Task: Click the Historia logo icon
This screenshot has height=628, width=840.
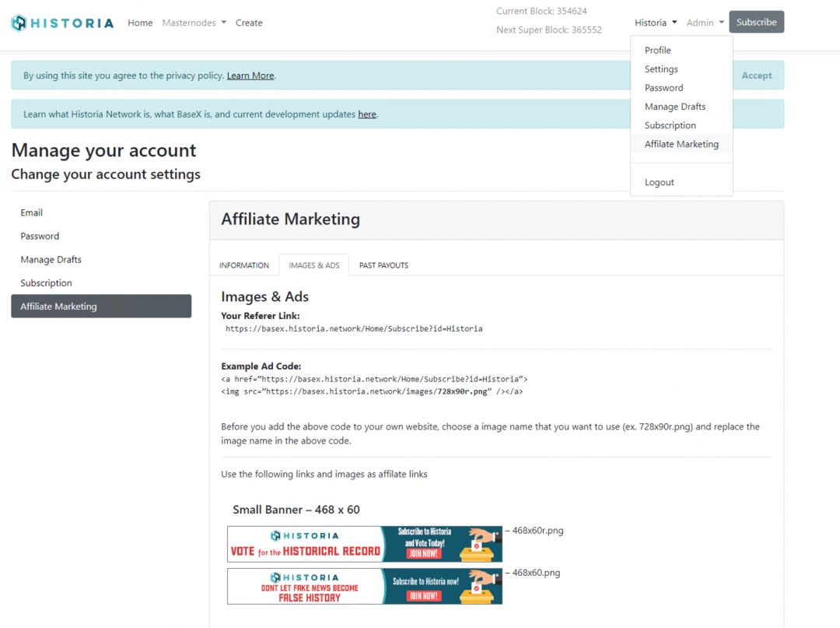Action: (19, 23)
